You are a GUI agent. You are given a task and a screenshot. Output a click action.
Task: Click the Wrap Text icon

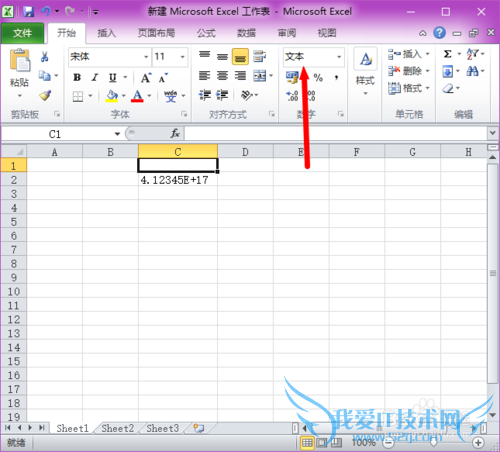click(259, 56)
